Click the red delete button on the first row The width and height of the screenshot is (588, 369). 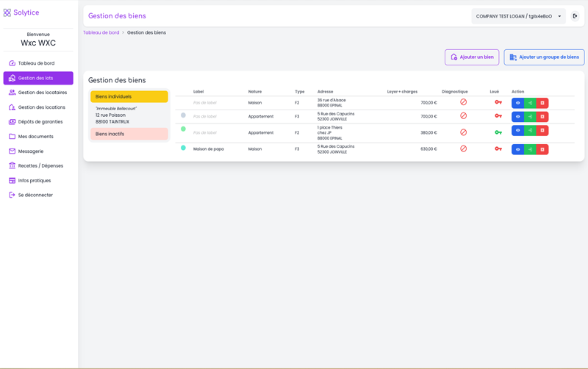(542, 103)
